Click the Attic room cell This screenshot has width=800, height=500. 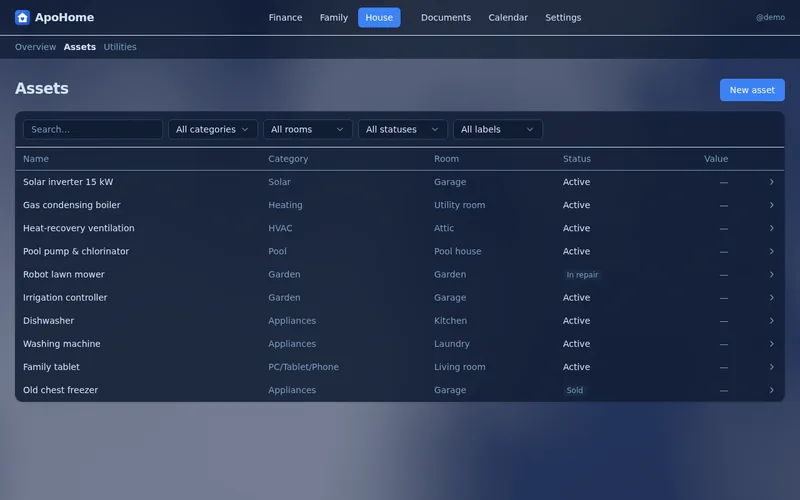click(x=444, y=228)
